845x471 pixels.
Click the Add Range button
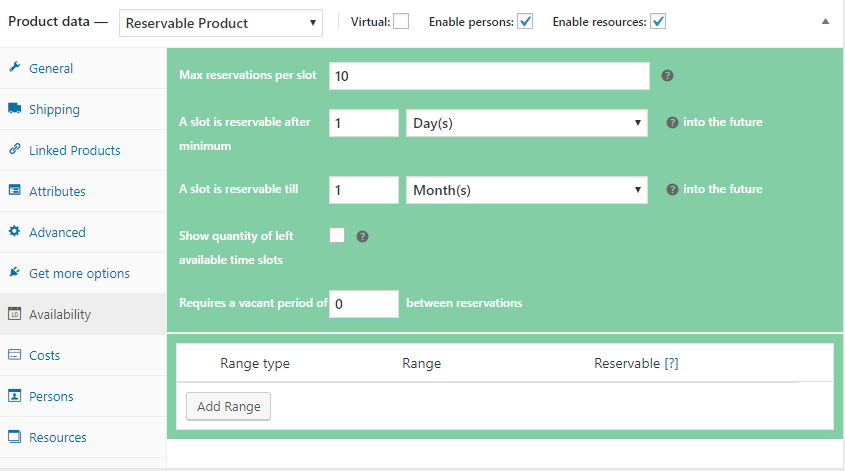click(x=228, y=406)
